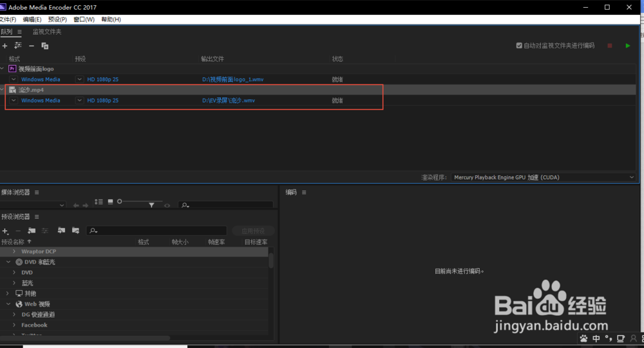The height and width of the screenshot is (348, 644).
Task: Expand the 蓝光 preset subgroup
Action: 14,283
